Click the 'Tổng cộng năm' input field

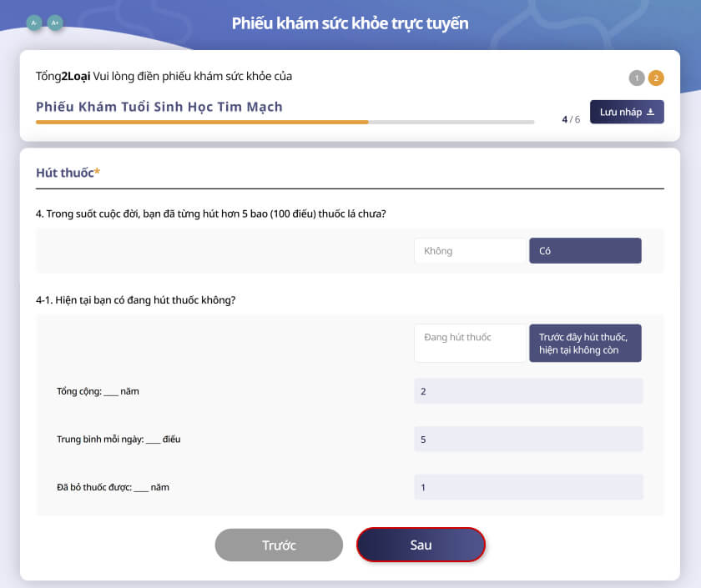(x=528, y=391)
